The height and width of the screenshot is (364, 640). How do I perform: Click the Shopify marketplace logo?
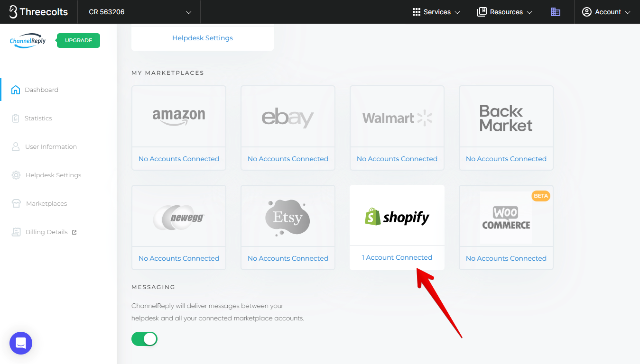[x=397, y=216]
